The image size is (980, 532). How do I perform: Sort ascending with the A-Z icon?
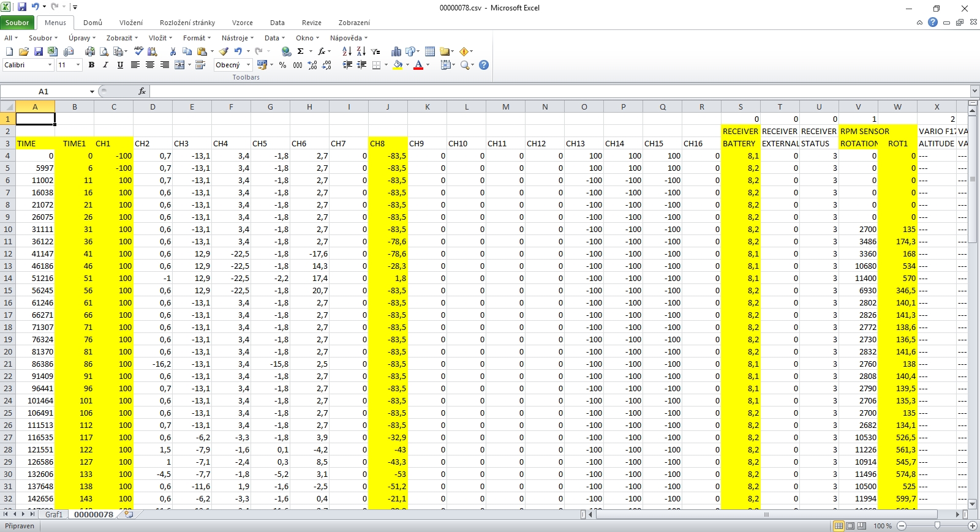click(x=347, y=51)
